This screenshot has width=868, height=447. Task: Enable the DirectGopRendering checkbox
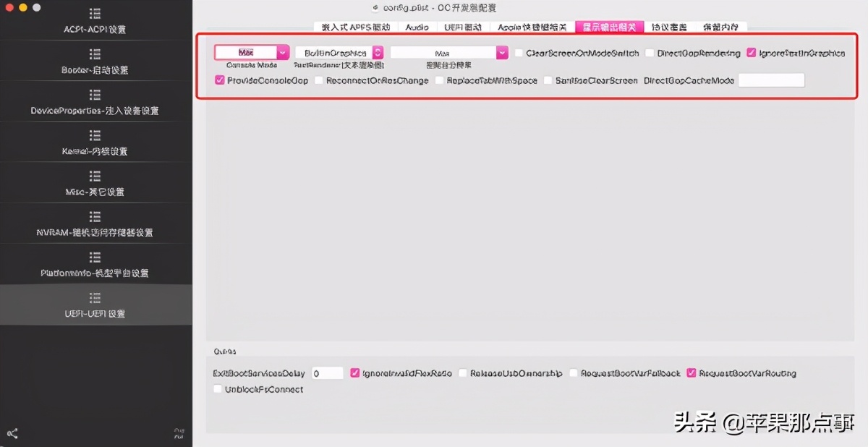[650, 53]
